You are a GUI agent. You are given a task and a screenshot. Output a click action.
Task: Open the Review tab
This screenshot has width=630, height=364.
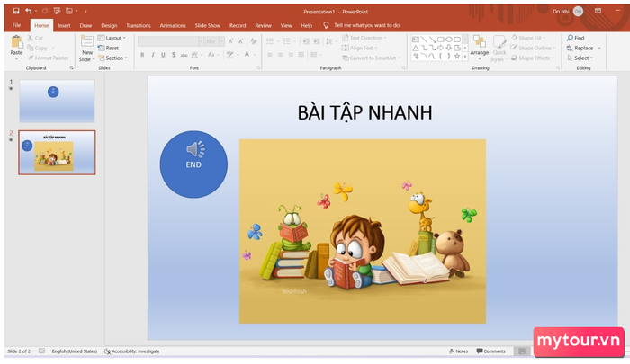(263, 25)
